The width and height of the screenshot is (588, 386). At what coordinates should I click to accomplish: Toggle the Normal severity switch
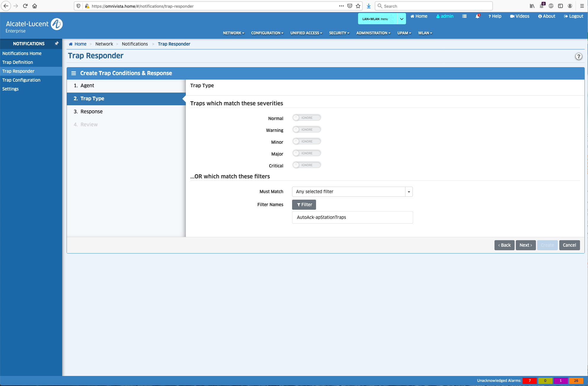306,118
